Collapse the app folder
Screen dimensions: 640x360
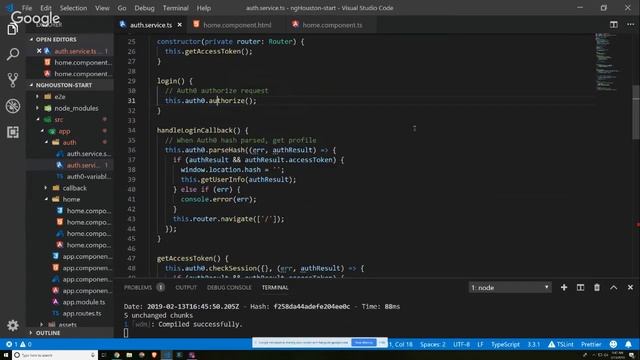64,131
